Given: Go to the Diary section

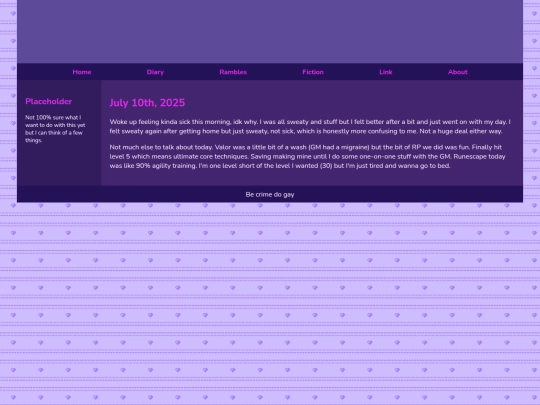Looking at the screenshot, I should coord(155,72).
